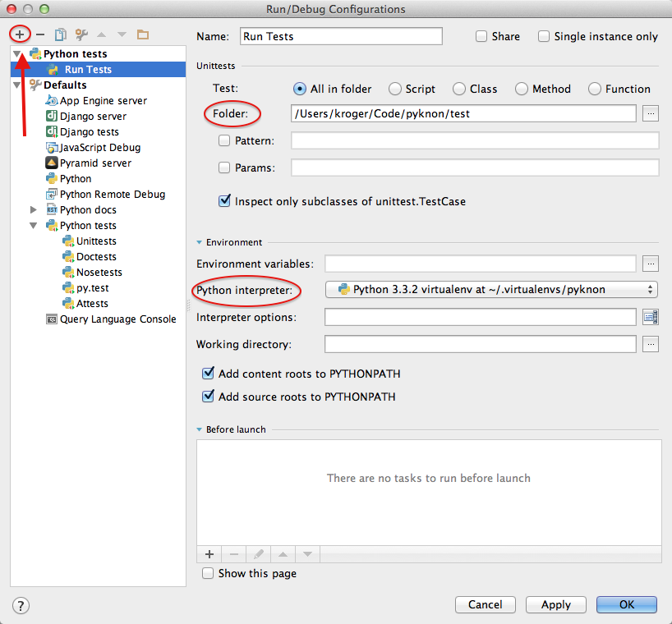Open the environment variables editor ellipsis button
Screen dimensions: 672x624
[x=650, y=264]
